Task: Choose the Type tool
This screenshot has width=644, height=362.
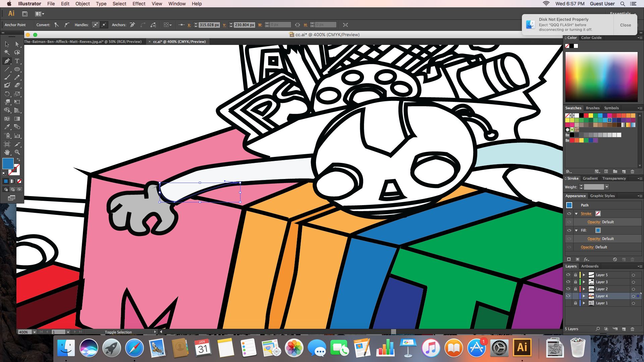Action: pyautogui.click(x=17, y=61)
